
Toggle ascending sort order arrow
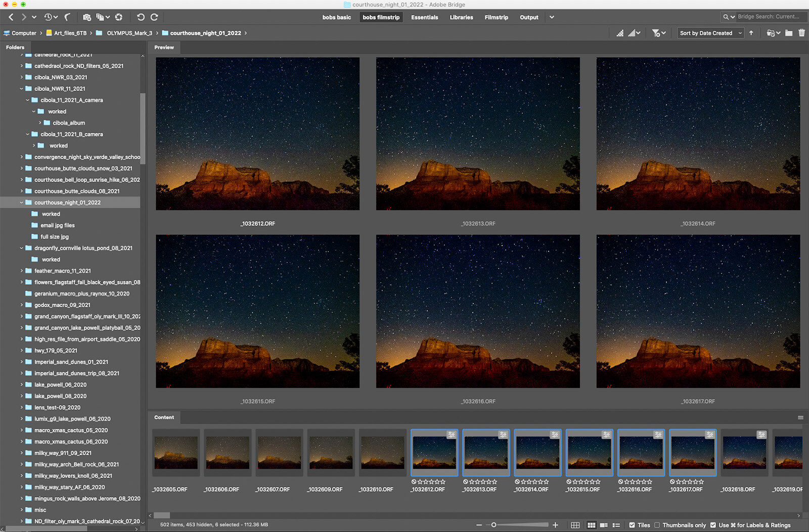[x=751, y=33]
